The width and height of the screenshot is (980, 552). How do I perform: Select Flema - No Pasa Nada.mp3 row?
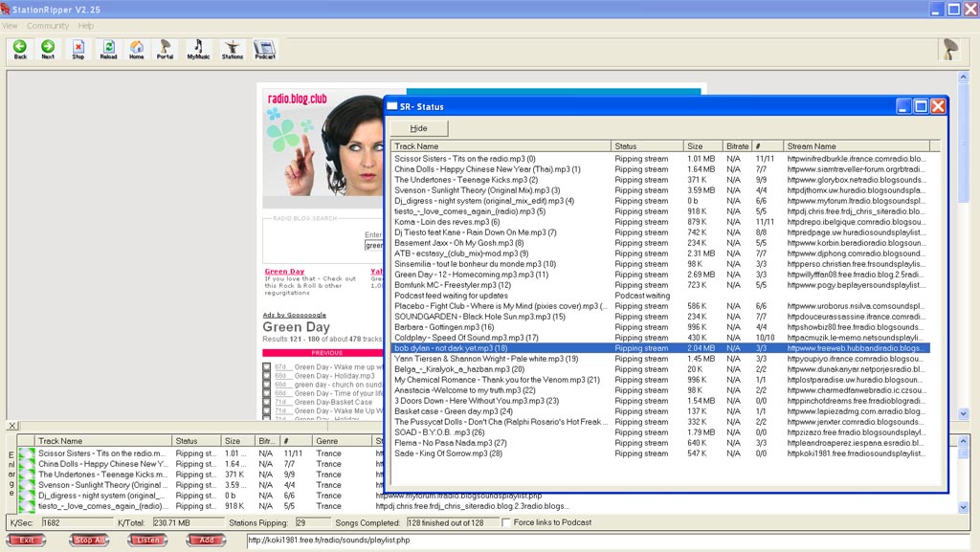660,443
